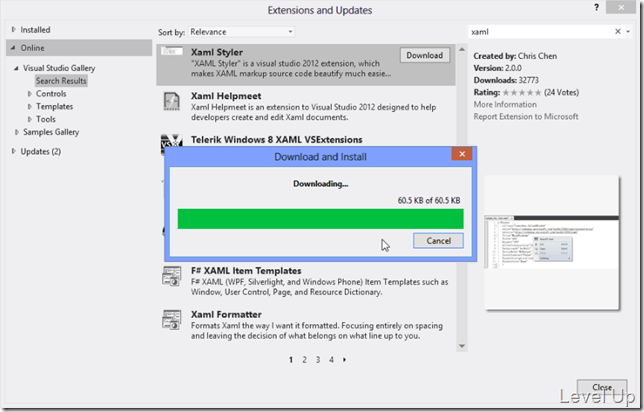Go to results page 2
The image size is (644, 412).
tap(304, 360)
